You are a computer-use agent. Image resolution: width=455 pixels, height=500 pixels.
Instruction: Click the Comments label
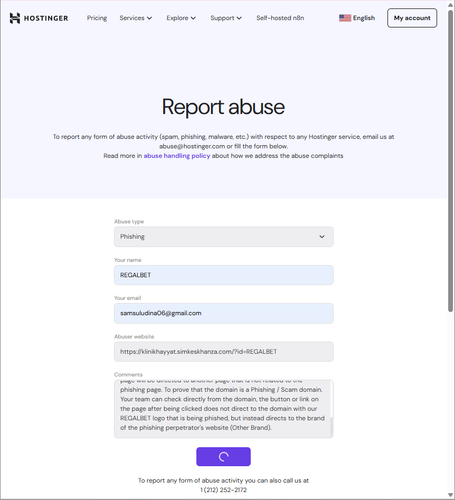click(128, 374)
